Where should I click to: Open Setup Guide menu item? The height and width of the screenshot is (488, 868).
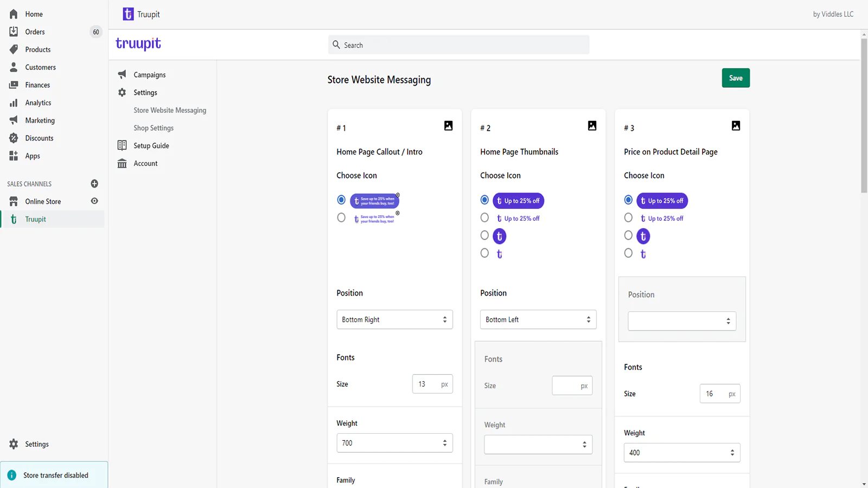(151, 145)
